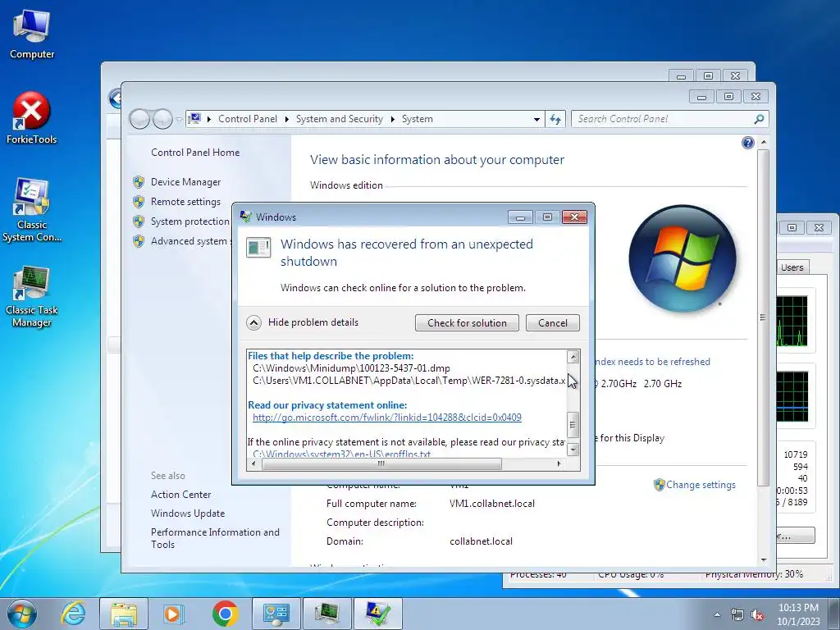Open Classic Task Manager desktop shortcut
Image resolution: width=840 pixels, height=630 pixels.
[x=32, y=296]
